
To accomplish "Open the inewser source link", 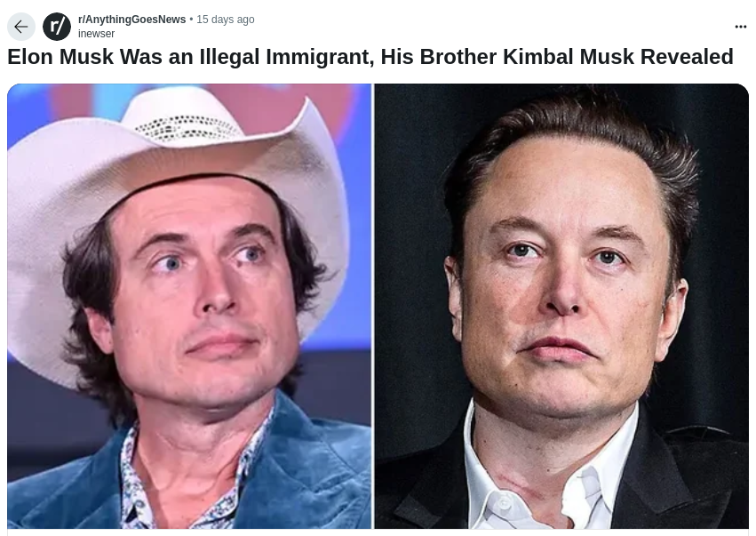I will click(x=96, y=34).
